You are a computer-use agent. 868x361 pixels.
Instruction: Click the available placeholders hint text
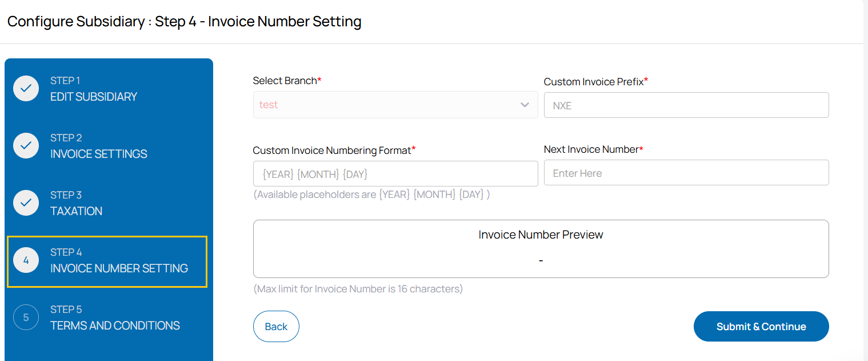coord(371,195)
